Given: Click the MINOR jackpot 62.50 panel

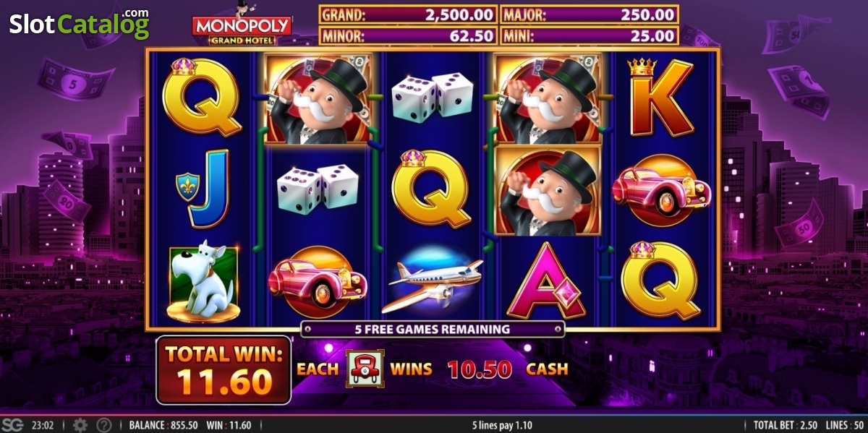Looking at the screenshot, I should point(408,35).
